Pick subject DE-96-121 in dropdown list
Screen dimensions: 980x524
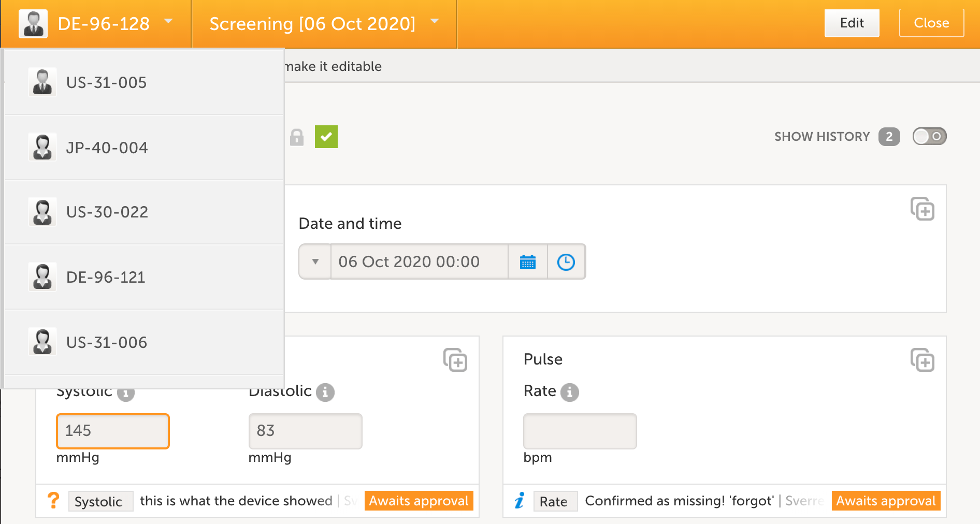(106, 278)
